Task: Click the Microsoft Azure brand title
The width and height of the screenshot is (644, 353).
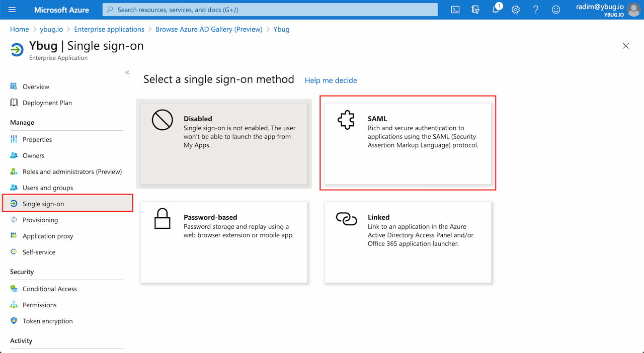Action: [x=61, y=10]
